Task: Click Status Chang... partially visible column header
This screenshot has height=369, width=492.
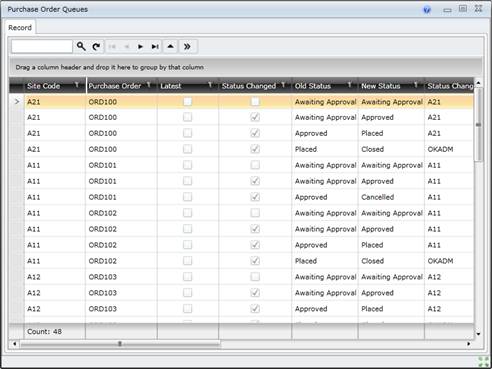Action: coord(450,86)
